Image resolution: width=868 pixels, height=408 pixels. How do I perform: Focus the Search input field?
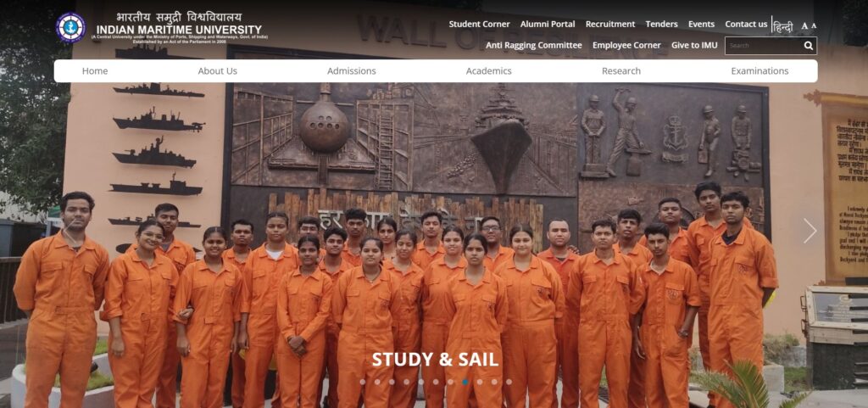point(764,46)
